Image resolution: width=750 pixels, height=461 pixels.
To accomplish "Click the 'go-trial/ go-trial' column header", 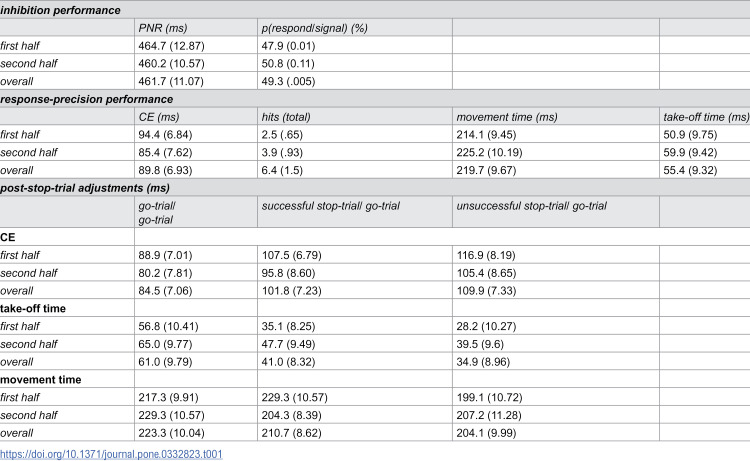I will tap(157, 213).
